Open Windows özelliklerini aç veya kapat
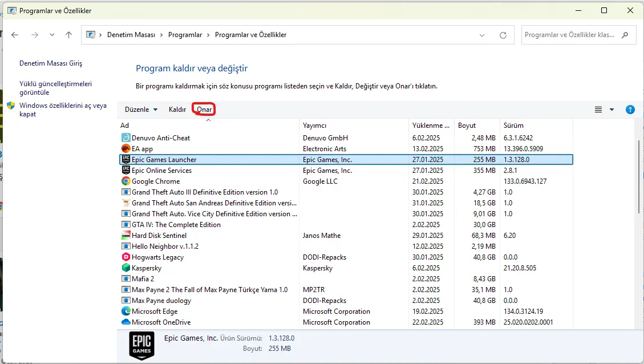The width and height of the screenshot is (644, 364). click(63, 110)
